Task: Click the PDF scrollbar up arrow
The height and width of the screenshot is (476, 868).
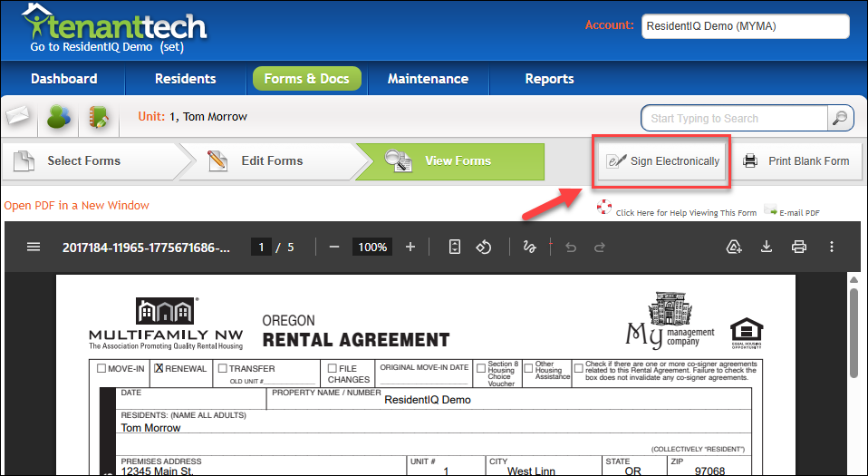Action: pyautogui.click(x=854, y=280)
